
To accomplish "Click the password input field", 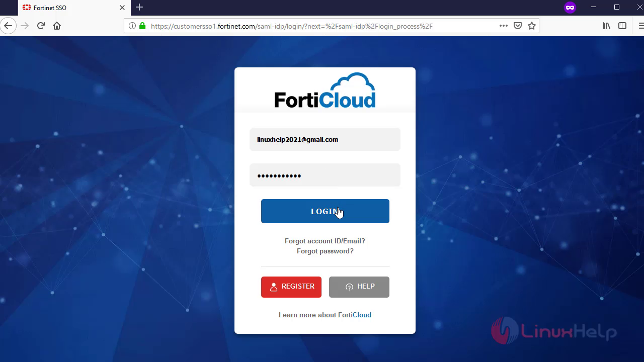I will pyautogui.click(x=325, y=175).
